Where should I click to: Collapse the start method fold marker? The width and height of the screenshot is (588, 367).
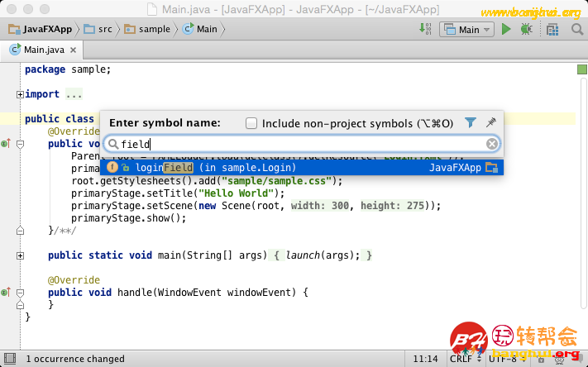pos(20,144)
